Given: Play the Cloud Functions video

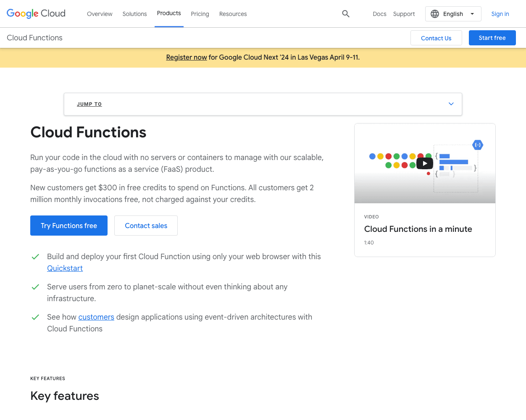Looking at the screenshot, I should coord(425,163).
